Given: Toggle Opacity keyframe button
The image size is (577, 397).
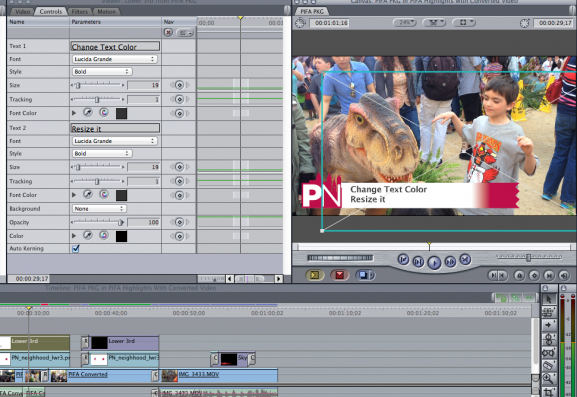Looking at the screenshot, I should point(179,222).
